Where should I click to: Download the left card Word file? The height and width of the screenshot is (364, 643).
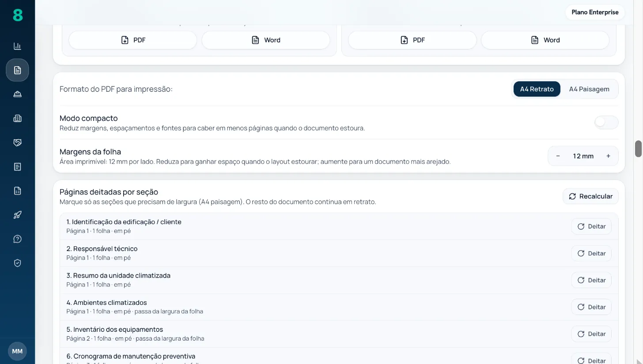pos(266,40)
